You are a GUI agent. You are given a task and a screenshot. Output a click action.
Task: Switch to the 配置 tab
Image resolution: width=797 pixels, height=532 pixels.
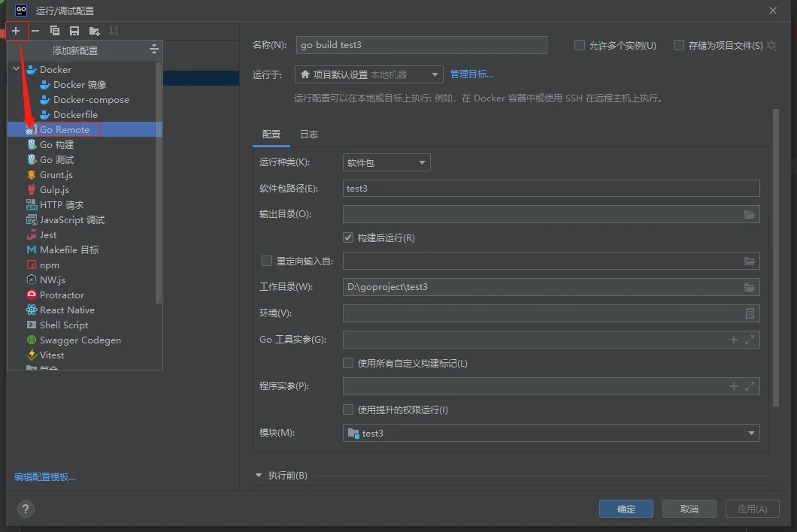271,135
